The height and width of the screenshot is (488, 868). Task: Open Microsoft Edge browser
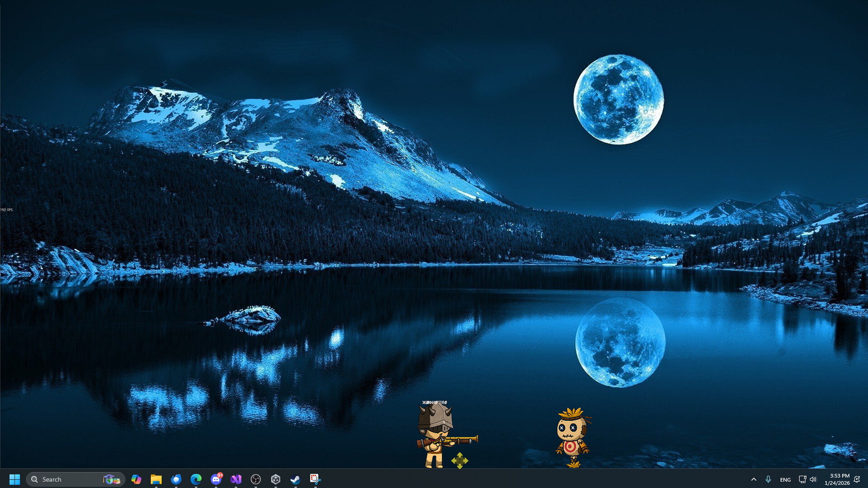coord(196,479)
